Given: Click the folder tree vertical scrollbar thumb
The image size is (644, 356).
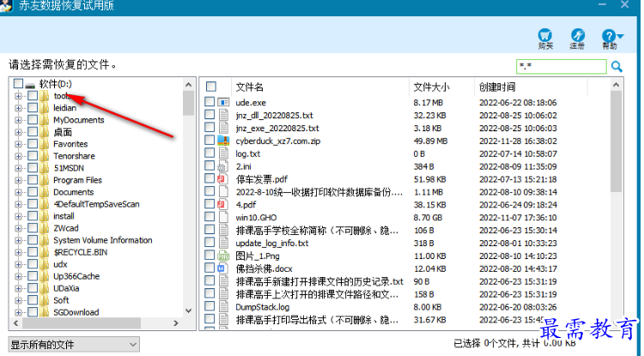Looking at the screenshot, I should [x=189, y=103].
